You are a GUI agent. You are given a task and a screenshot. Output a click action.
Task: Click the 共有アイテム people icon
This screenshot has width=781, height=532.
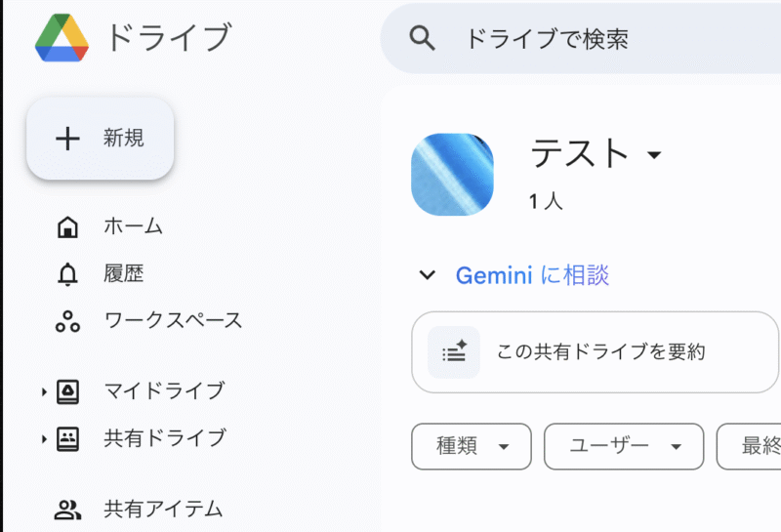(x=67, y=510)
